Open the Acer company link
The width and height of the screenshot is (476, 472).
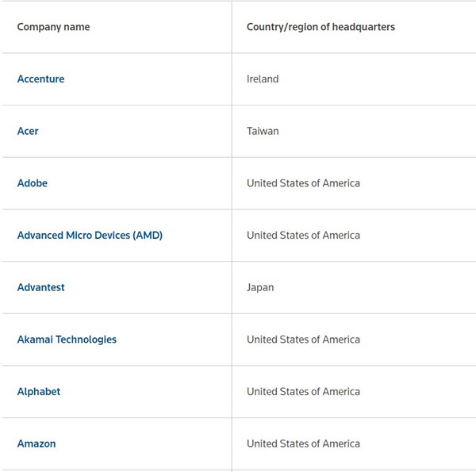tap(28, 131)
